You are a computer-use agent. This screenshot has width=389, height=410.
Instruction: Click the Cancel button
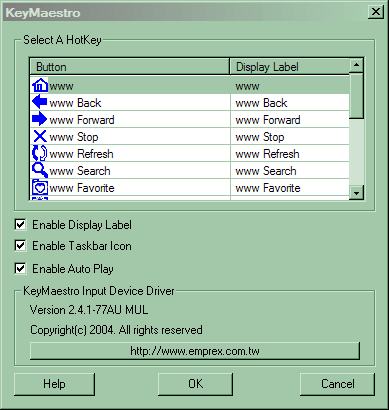pos(337,384)
